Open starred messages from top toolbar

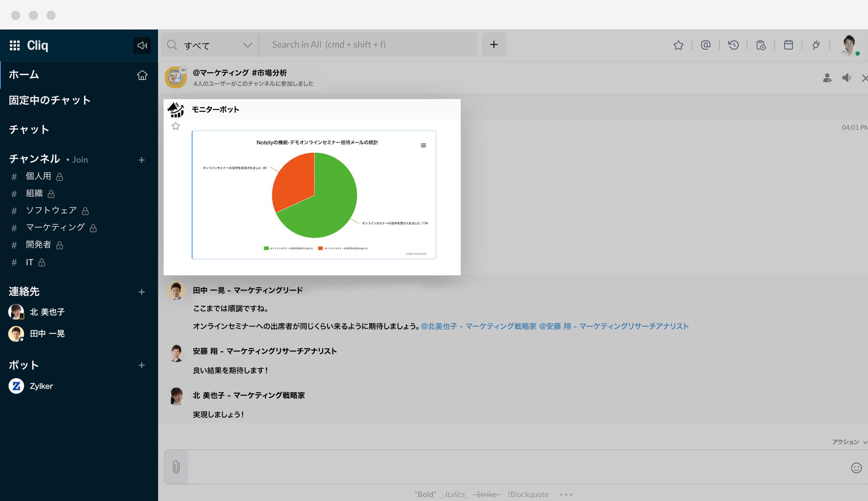678,45
